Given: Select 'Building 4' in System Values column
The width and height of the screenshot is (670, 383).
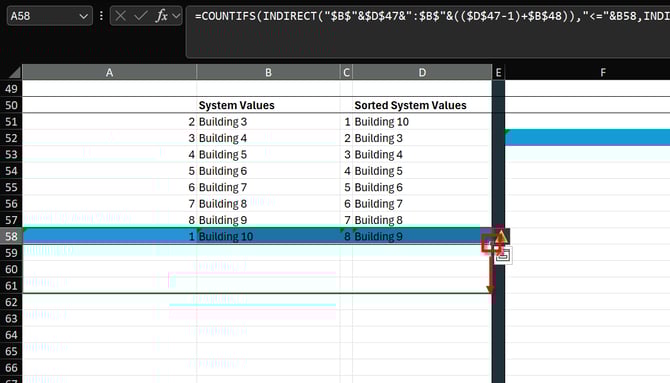Looking at the screenshot, I should (x=268, y=138).
